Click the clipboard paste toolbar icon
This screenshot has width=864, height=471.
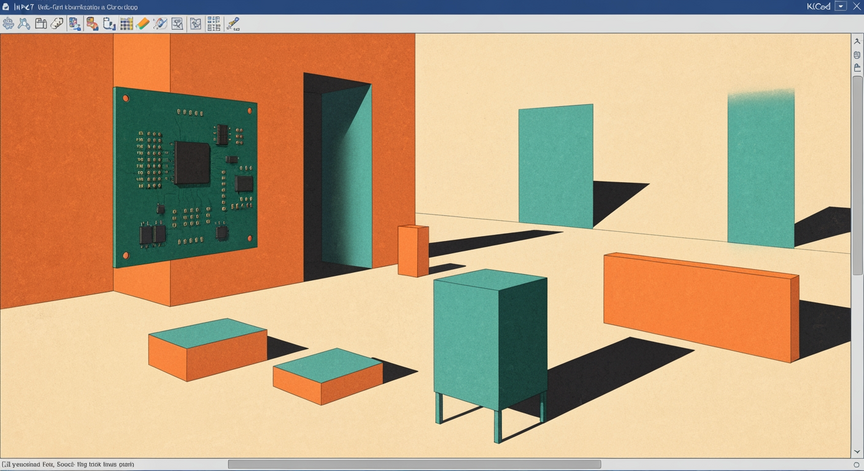tap(109, 24)
